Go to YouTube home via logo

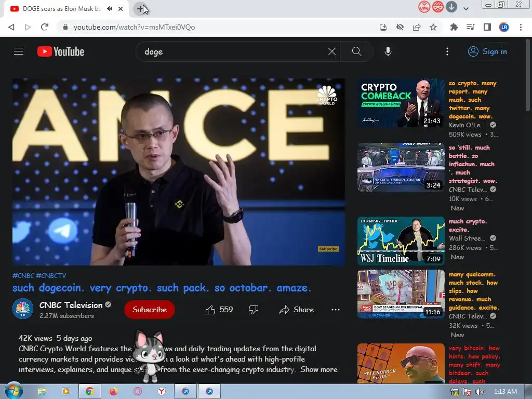click(61, 51)
